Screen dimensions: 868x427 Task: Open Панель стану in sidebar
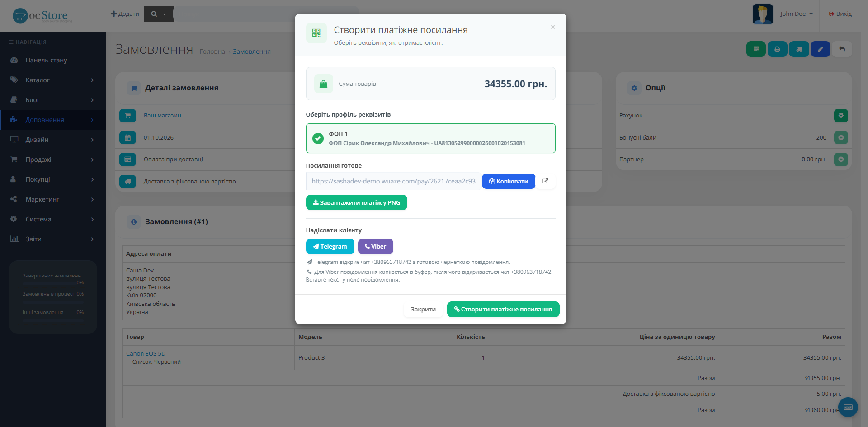pyautogui.click(x=53, y=60)
